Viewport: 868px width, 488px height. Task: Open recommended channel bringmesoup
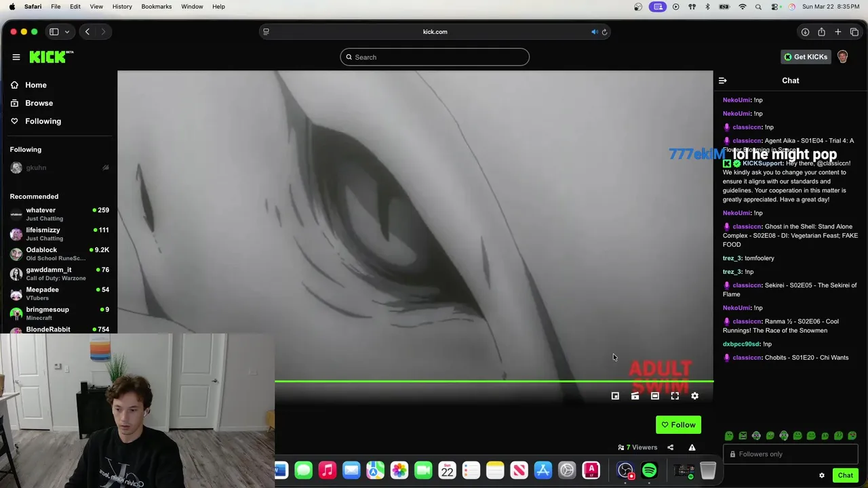click(x=60, y=313)
